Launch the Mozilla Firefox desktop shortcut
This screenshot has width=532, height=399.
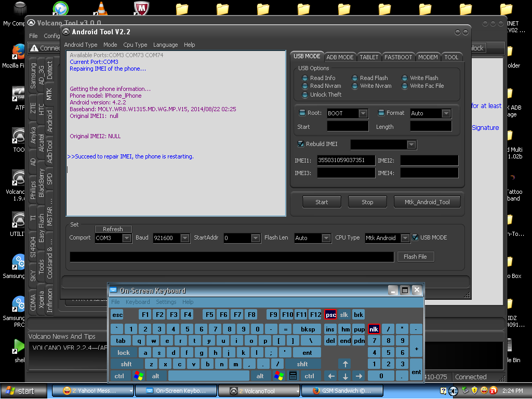coord(18,52)
